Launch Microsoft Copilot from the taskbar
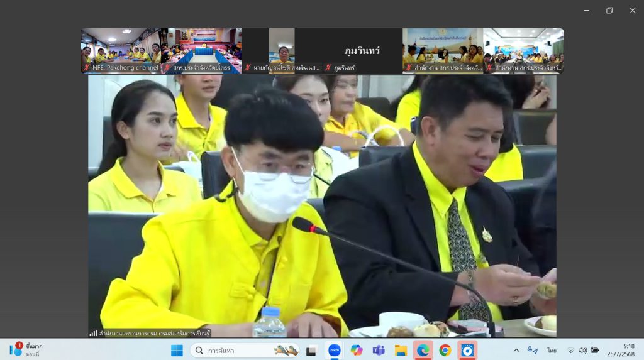 [x=357, y=350]
